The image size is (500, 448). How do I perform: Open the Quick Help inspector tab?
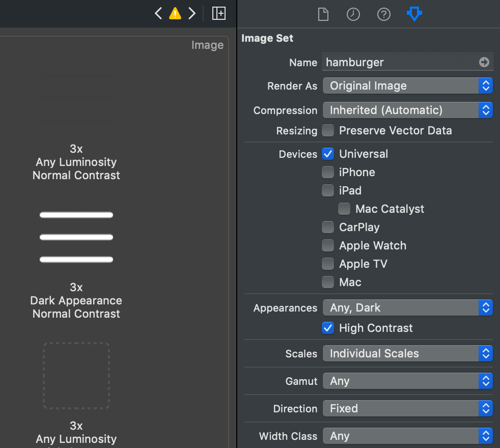point(384,14)
